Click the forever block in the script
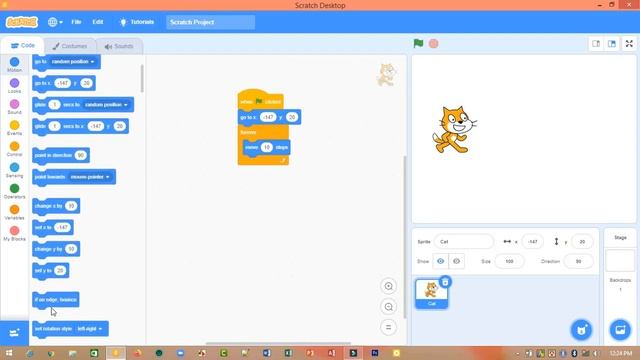640x360 pixels. click(249, 132)
